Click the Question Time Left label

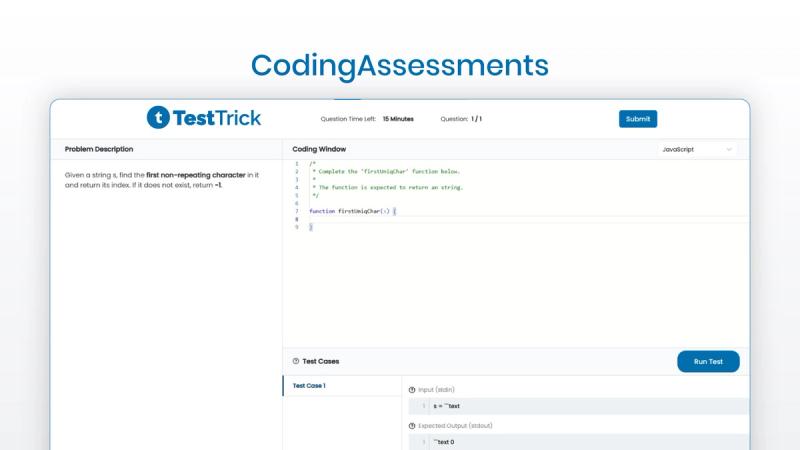tap(348, 119)
